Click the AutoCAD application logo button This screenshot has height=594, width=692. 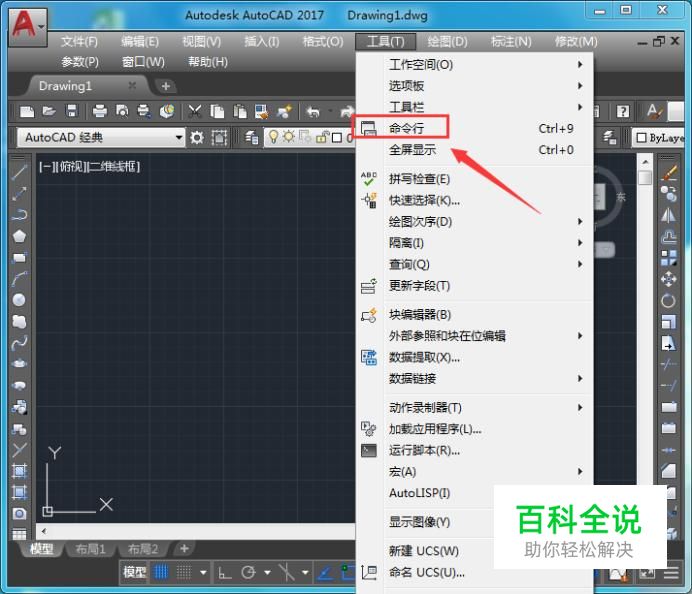(x=27, y=26)
